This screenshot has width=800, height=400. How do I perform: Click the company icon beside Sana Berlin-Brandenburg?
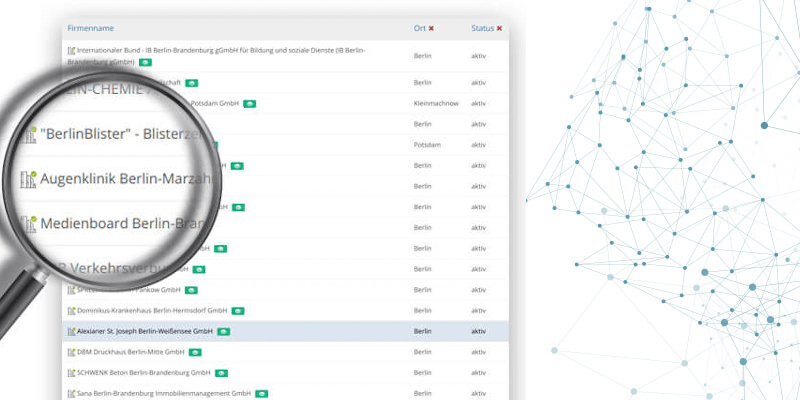tap(71, 393)
